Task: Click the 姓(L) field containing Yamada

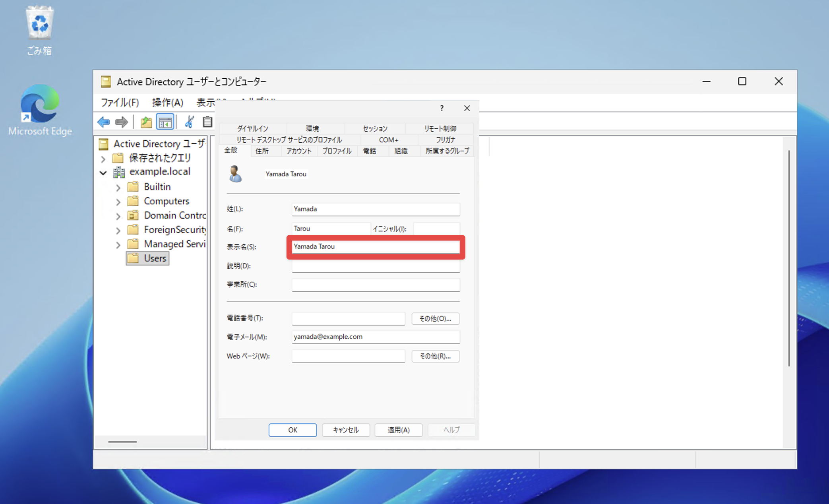Action: pyautogui.click(x=376, y=209)
